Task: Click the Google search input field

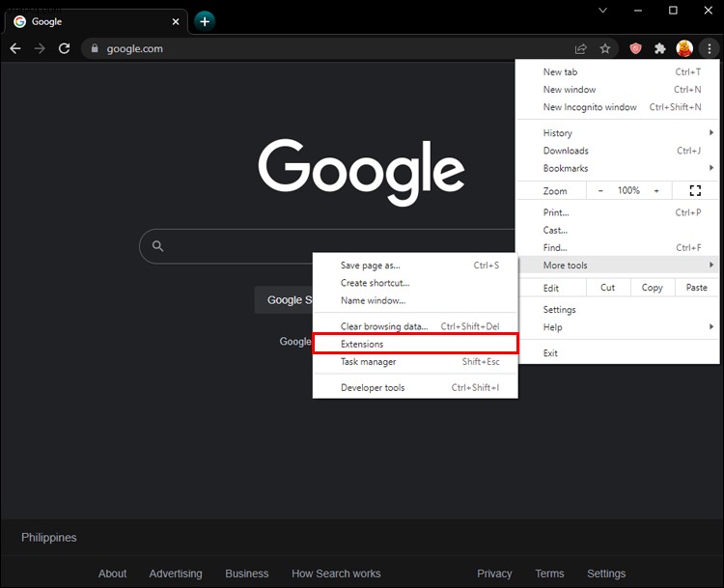Action: tap(327, 246)
